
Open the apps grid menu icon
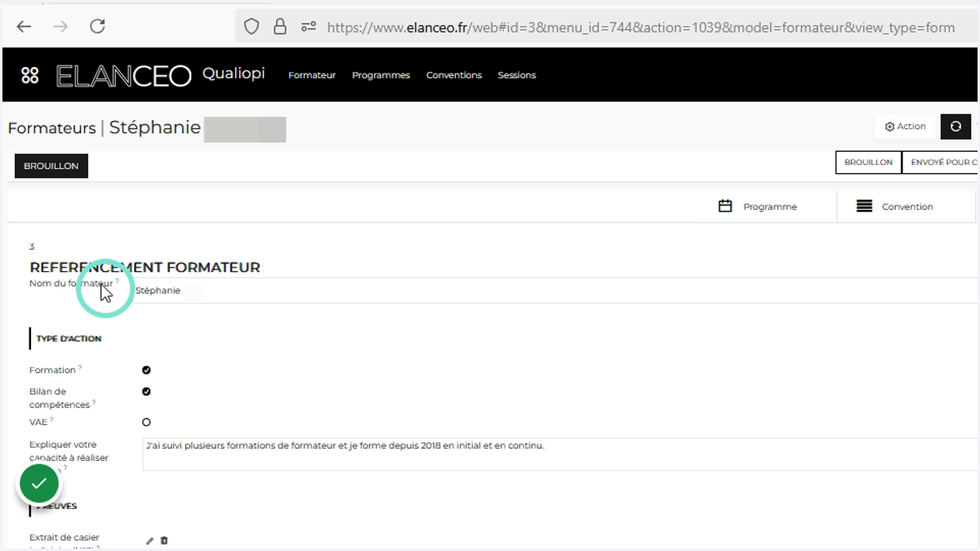click(29, 75)
